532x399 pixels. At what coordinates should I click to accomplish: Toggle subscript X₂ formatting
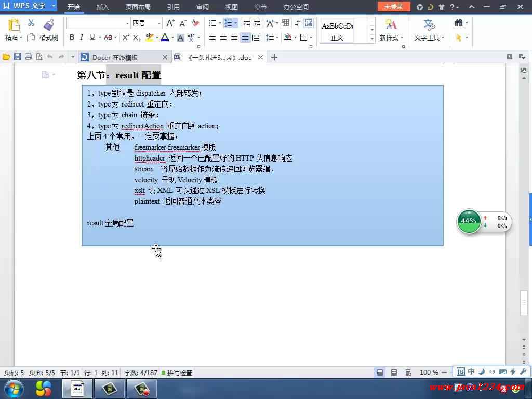tap(137, 37)
